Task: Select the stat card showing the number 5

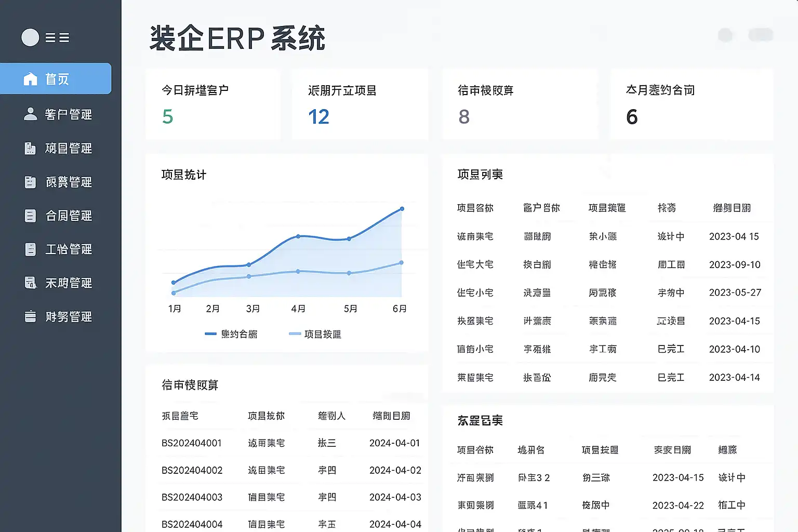Action: [213, 104]
